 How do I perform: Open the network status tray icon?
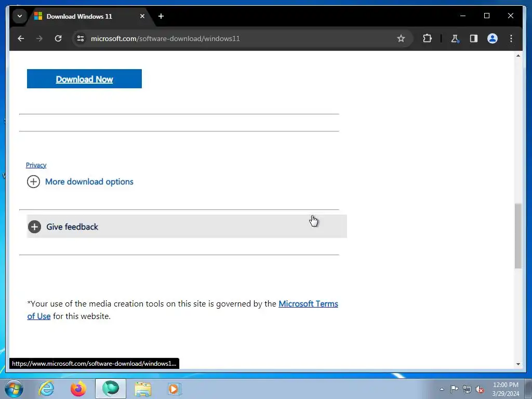coord(467,390)
